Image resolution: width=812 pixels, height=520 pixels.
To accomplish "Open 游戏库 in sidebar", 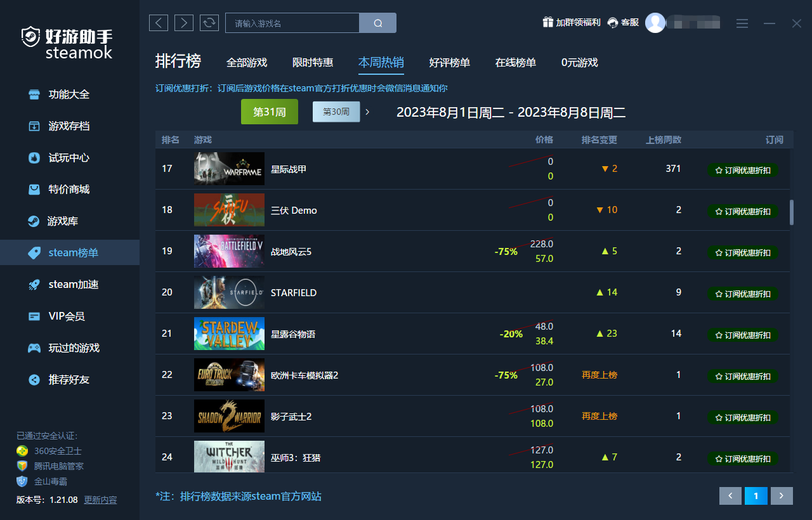I will [x=70, y=221].
